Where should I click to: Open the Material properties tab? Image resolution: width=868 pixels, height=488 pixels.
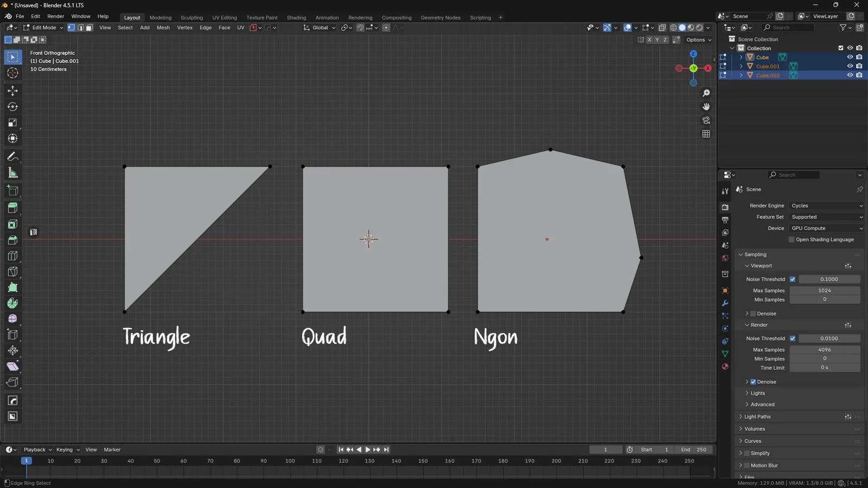[x=725, y=367]
